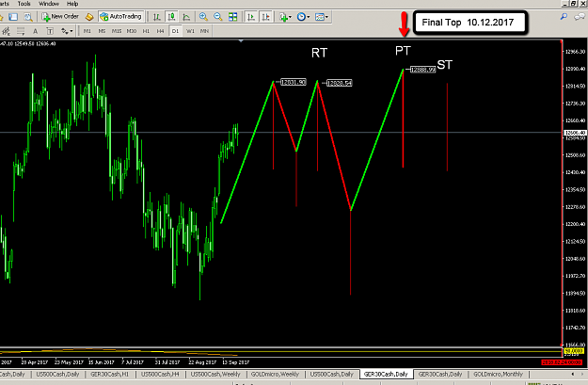The image size is (588, 385).
Task: Open the chart Templates dropdown
Action: [322, 17]
